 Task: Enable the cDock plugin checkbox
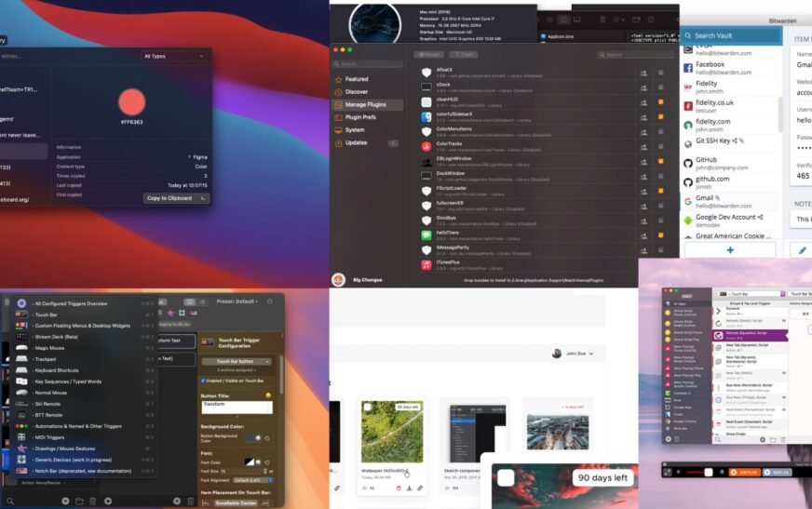pos(661,87)
